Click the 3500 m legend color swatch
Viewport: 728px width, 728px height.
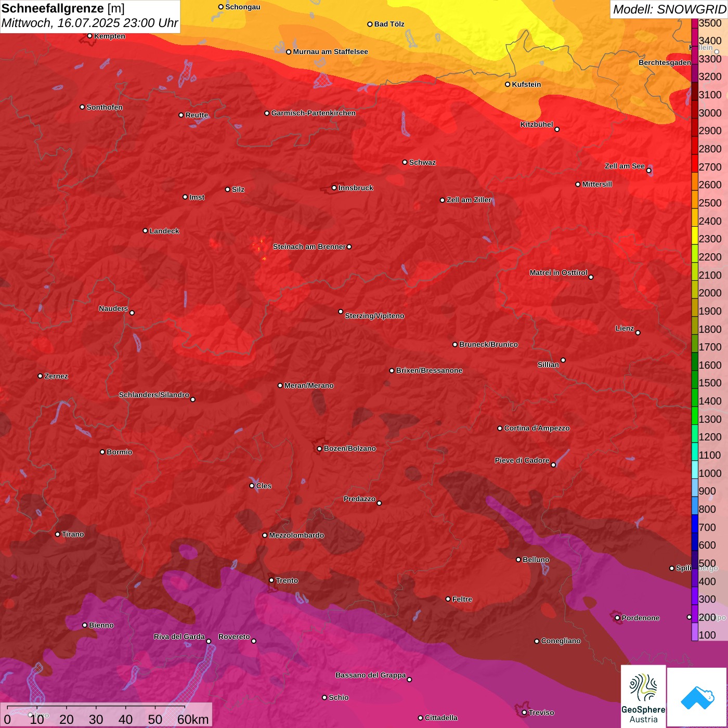(695, 23)
